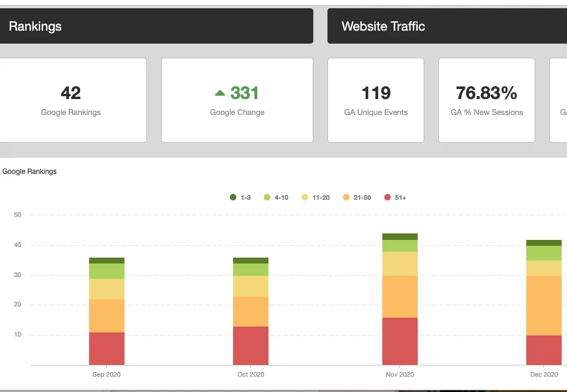This screenshot has width=567, height=392.
Task: Click the 42 rankings value
Action: click(x=71, y=93)
